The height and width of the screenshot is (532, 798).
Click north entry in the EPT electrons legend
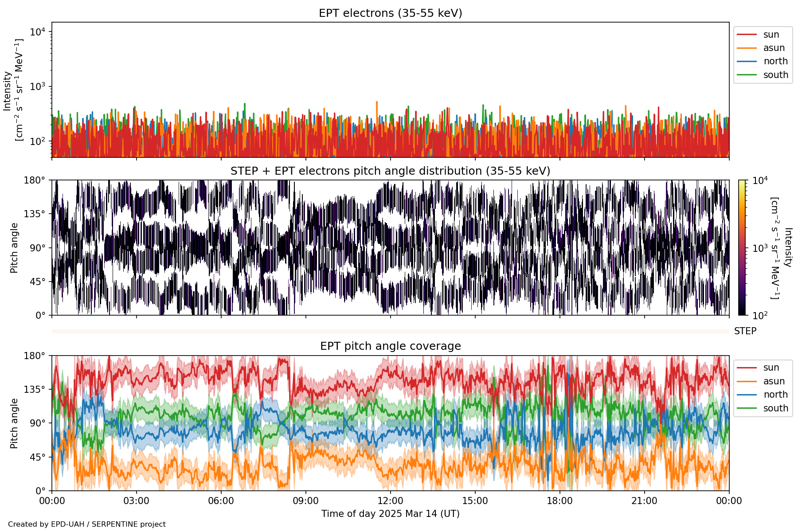click(x=775, y=61)
